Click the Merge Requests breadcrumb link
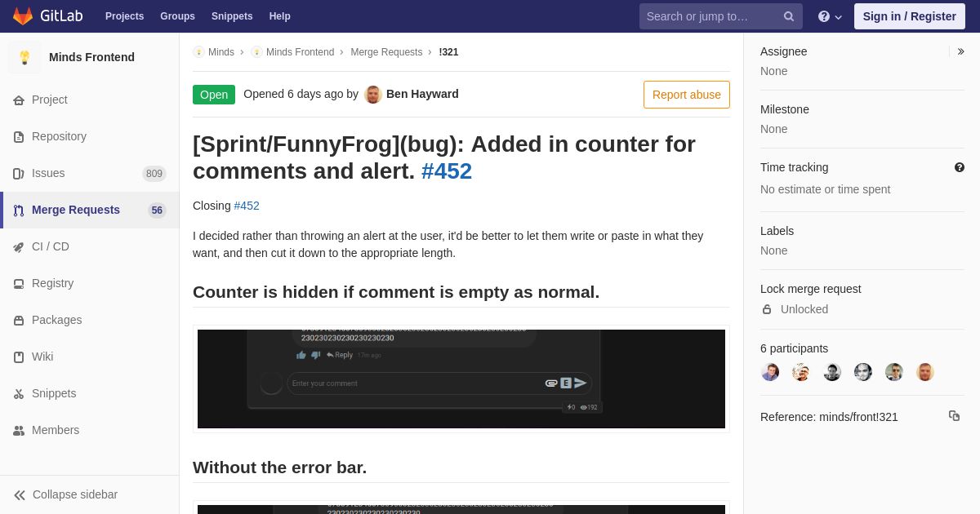Viewport: 980px width, 514px height. 386,52
